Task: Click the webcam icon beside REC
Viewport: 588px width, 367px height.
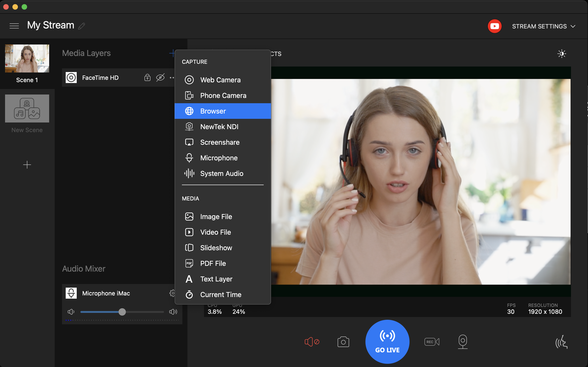Action: [x=463, y=341]
